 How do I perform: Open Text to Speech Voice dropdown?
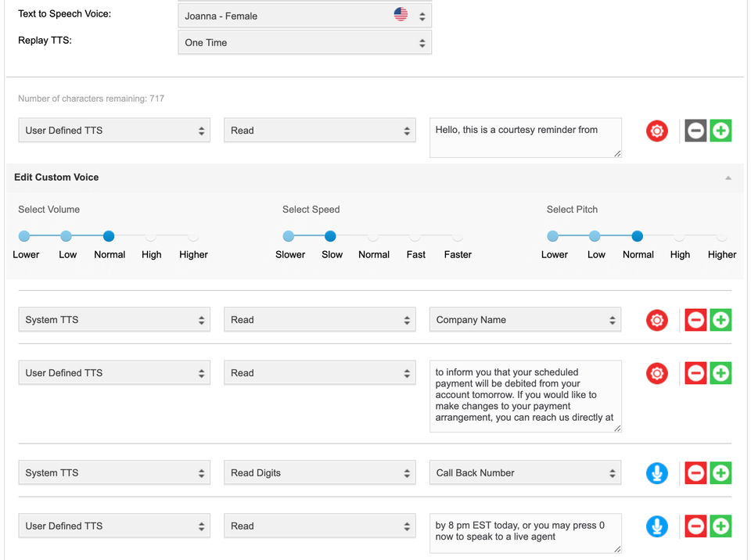[x=304, y=16]
